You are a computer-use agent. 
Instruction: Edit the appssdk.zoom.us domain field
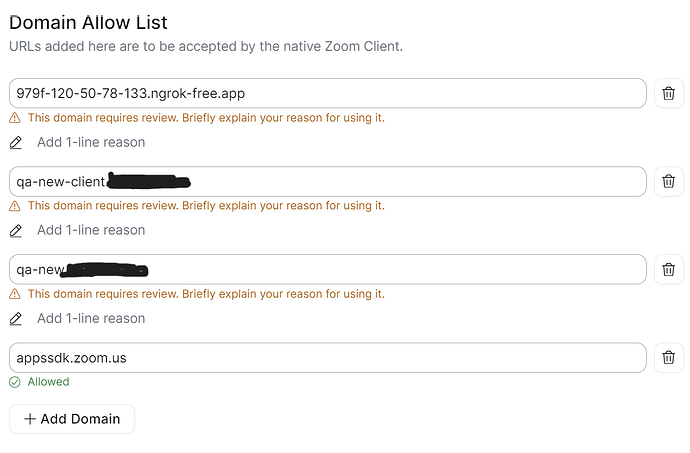click(x=327, y=358)
